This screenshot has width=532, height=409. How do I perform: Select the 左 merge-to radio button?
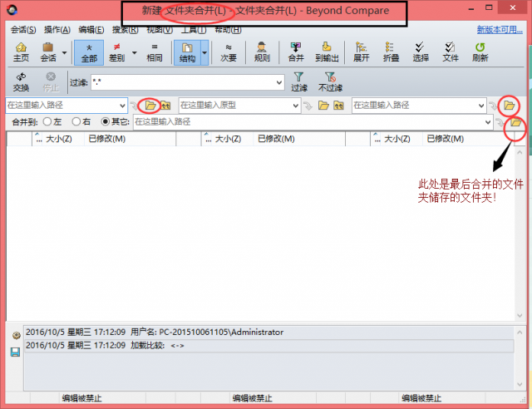point(47,121)
